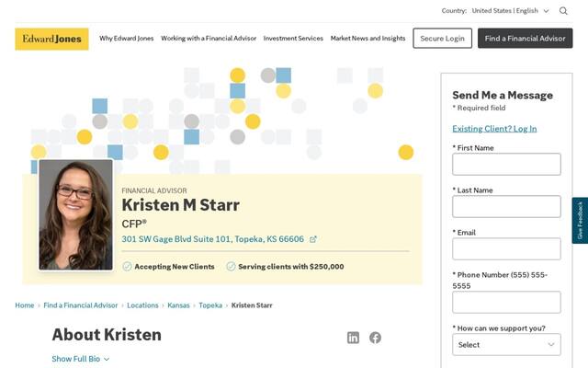Click the Secure Login button
This screenshot has width=588, height=368.
pyautogui.click(x=443, y=39)
